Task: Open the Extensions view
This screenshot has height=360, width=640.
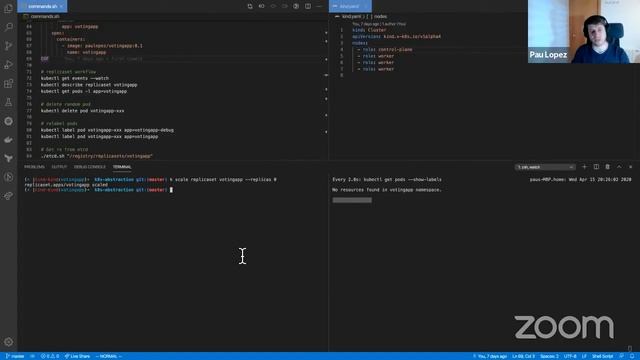Action: click(8, 84)
